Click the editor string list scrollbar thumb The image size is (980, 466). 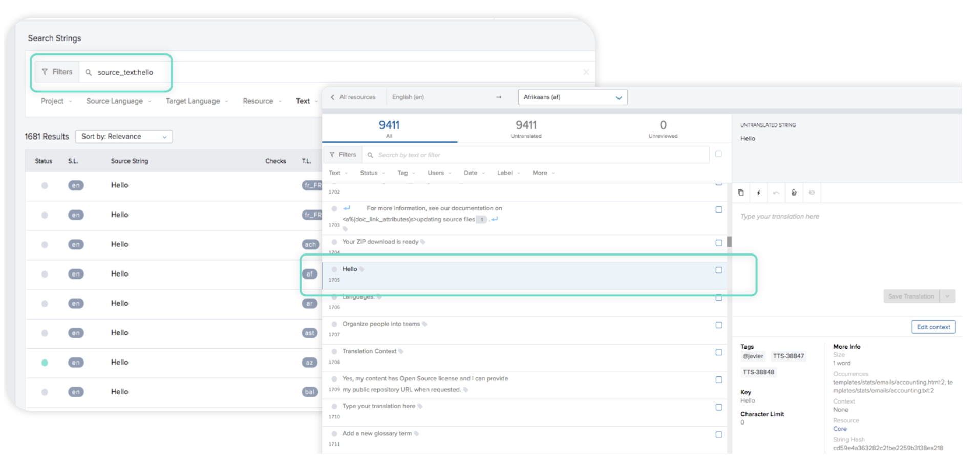coord(729,242)
